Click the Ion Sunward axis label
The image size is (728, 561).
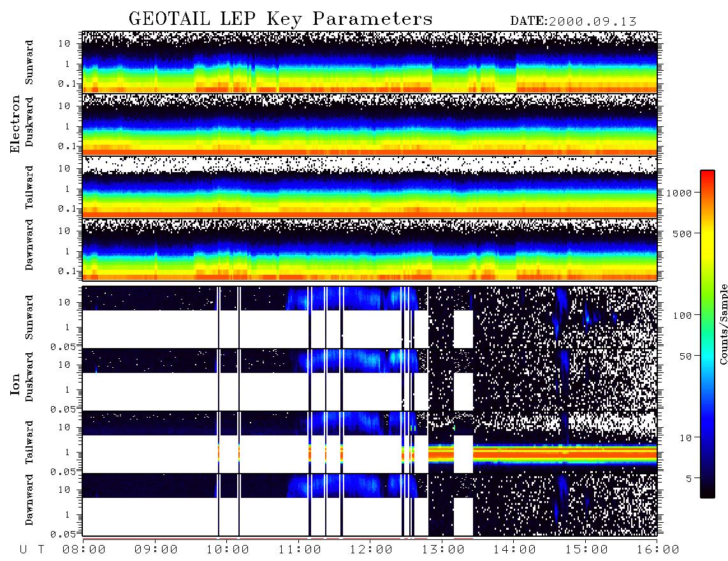(x=29, y=317)
